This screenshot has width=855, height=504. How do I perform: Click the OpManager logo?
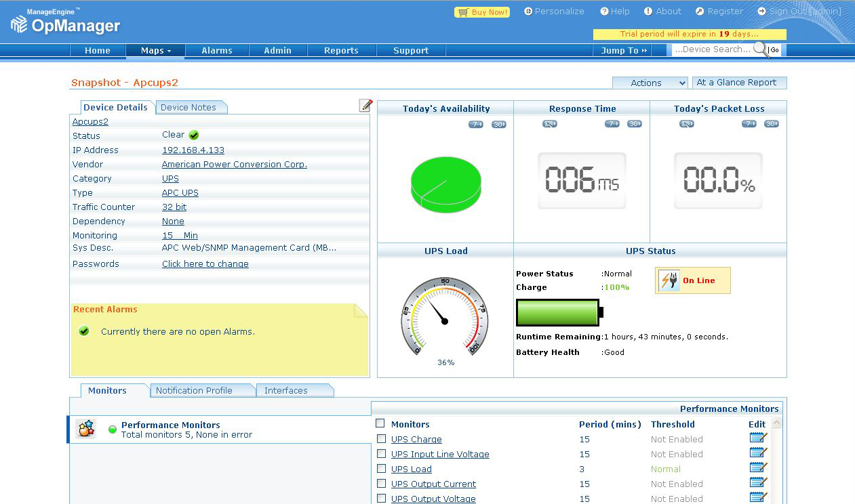[65, 22]
